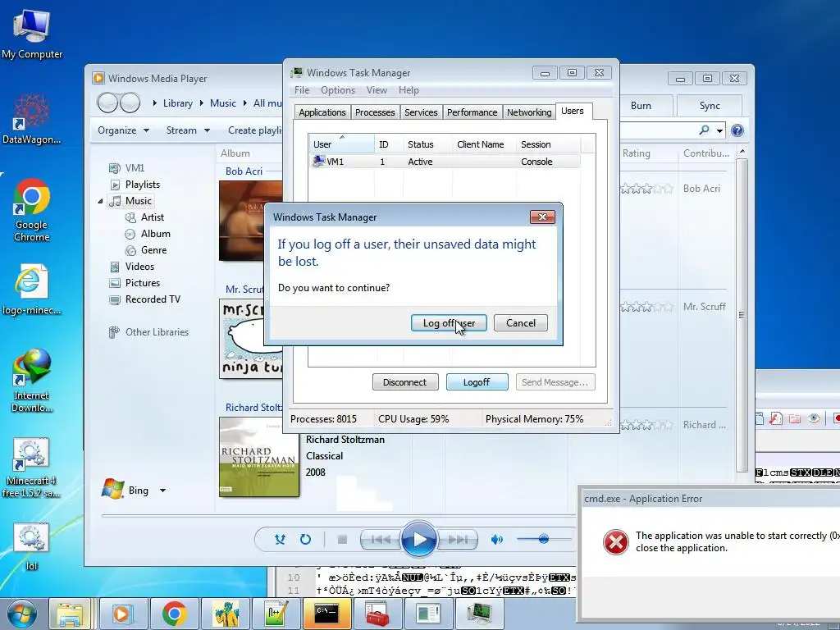Viewport: 840px width, 630px height.
Task: Open Videos in Media Player sidebar
Action: 132,267
